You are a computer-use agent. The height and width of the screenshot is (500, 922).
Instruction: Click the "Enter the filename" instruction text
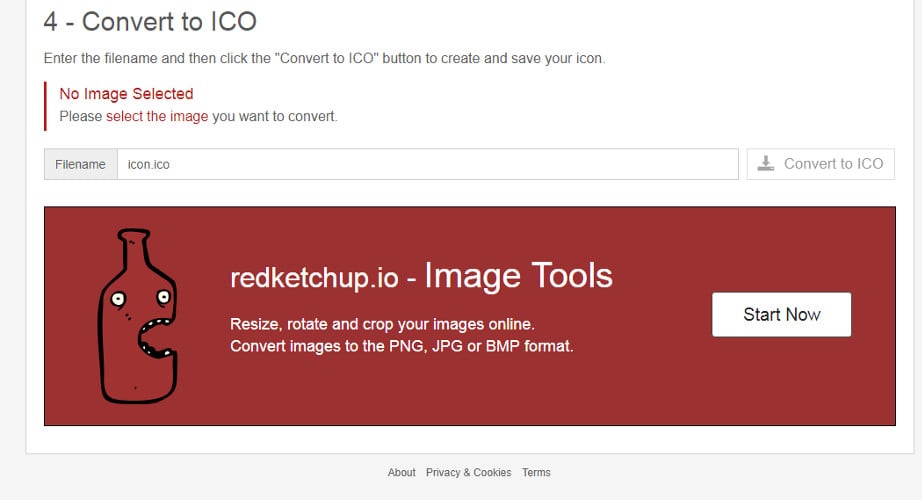pyautogui.click(x=324, y=58)
